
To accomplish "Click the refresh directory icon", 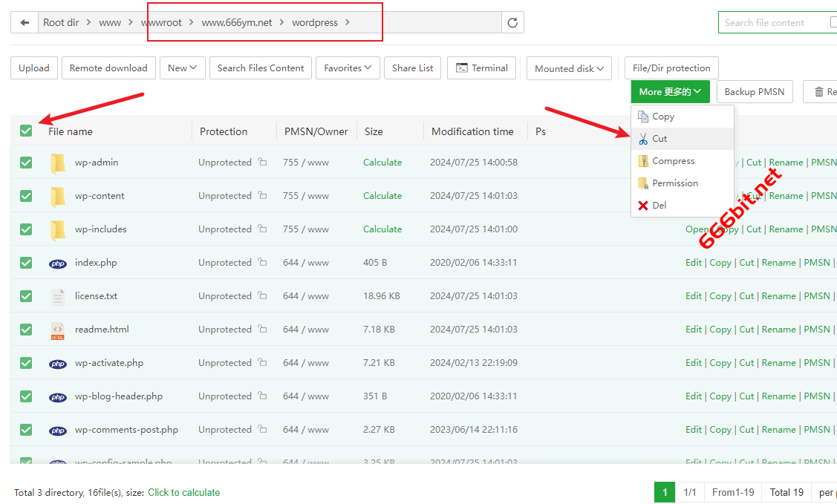I will [x=512, y=23].
